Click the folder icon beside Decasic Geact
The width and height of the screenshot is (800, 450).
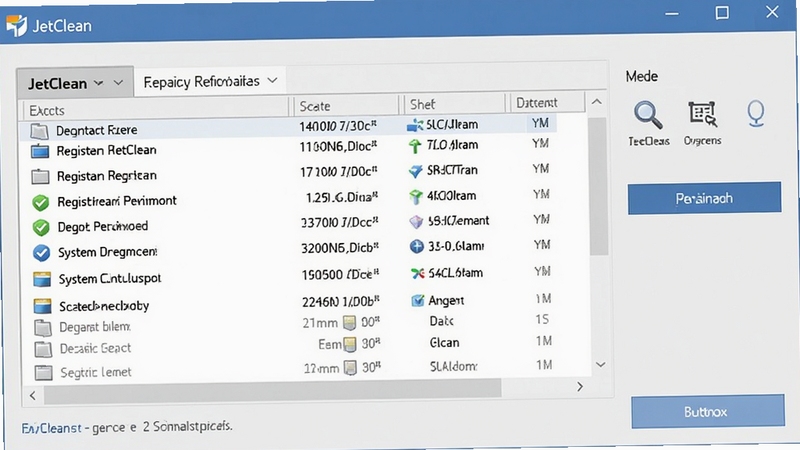pos(43,349)
